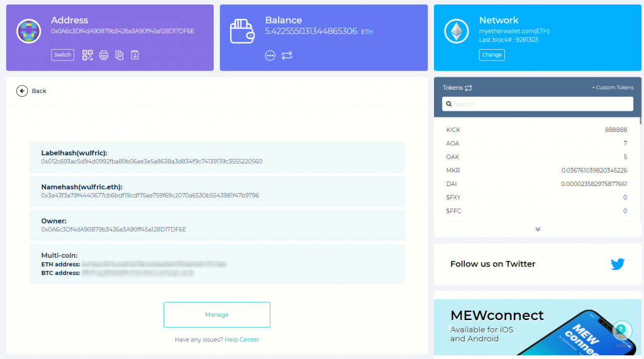Click the + Custom Tokens link
The width and height of the screenshot is (644, 359).
pyautogui.click(x=613, y=88)
